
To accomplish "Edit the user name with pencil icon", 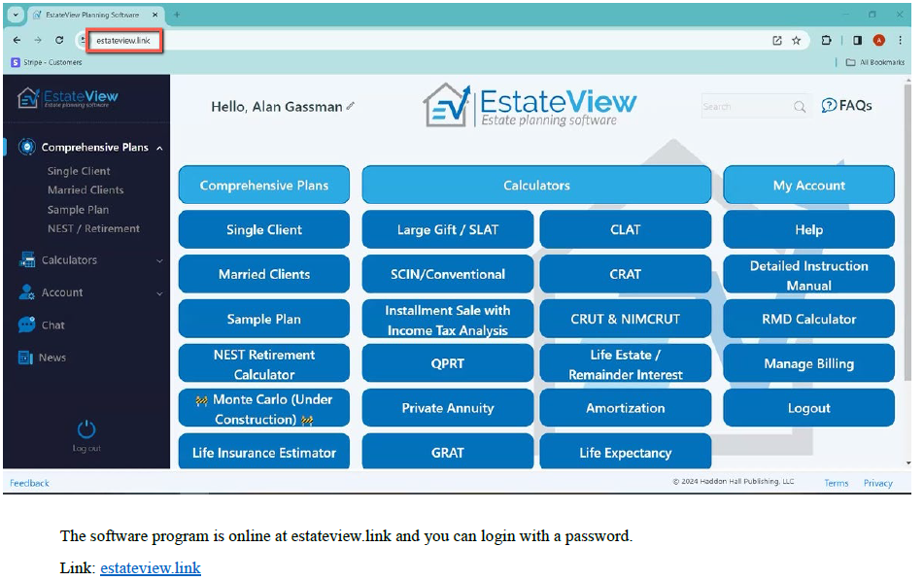I will (351, 106).
